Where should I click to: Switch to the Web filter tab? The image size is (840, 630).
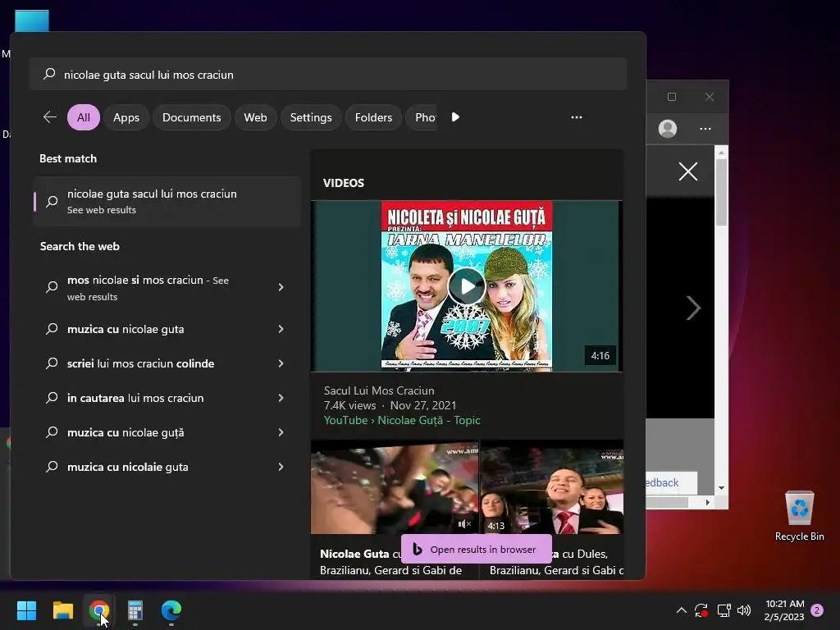pyautogui.click(x=255, y=117)
